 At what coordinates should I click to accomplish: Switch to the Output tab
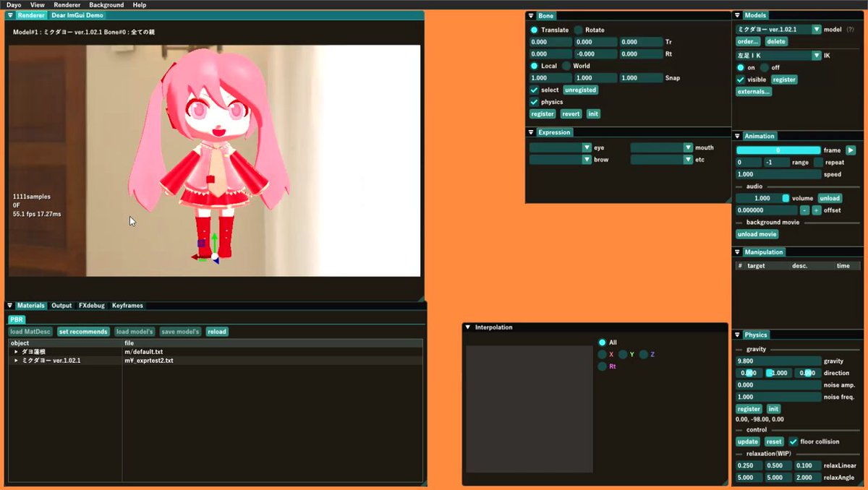coord(61,306)
